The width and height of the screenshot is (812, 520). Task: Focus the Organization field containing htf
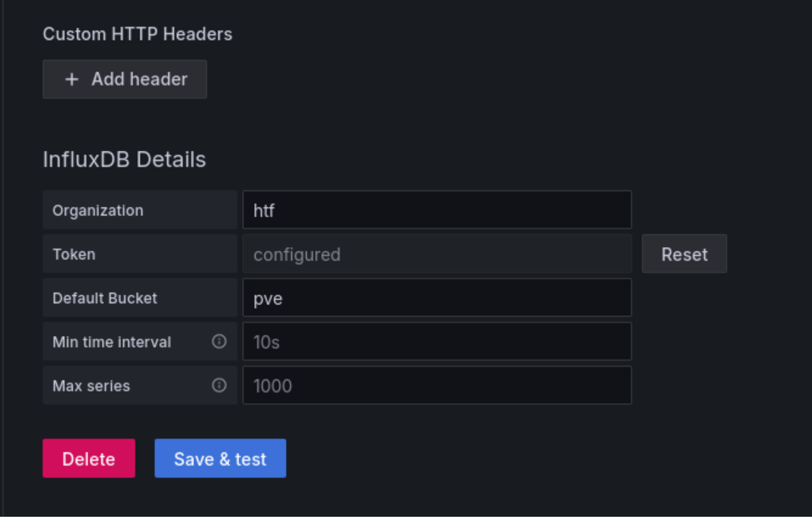click(x=437, y=210)
